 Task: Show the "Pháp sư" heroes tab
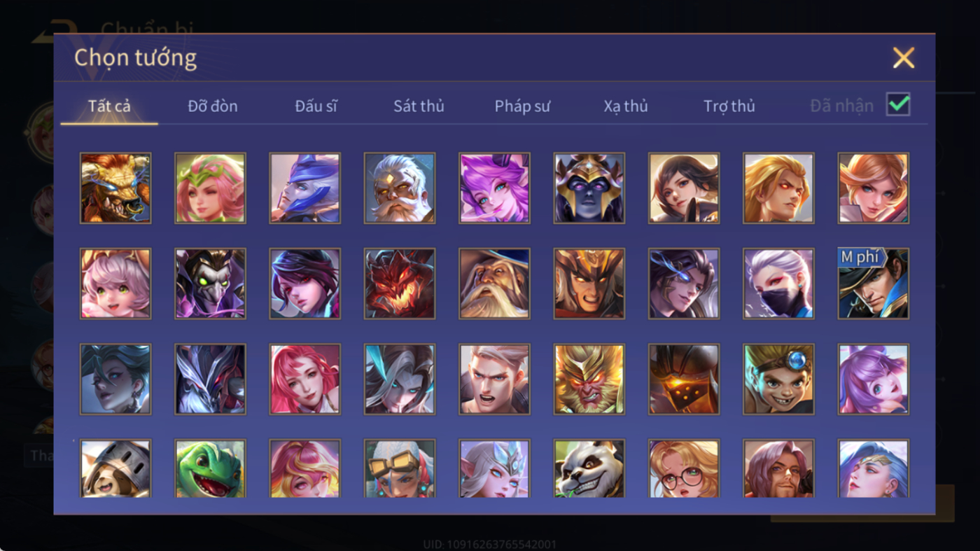point(522,106)
